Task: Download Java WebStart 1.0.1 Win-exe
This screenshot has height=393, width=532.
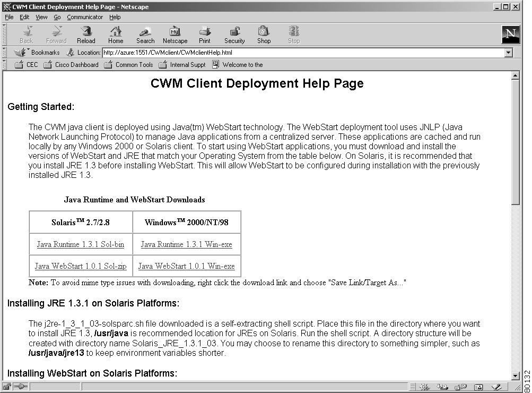Action: click(186, 266)
